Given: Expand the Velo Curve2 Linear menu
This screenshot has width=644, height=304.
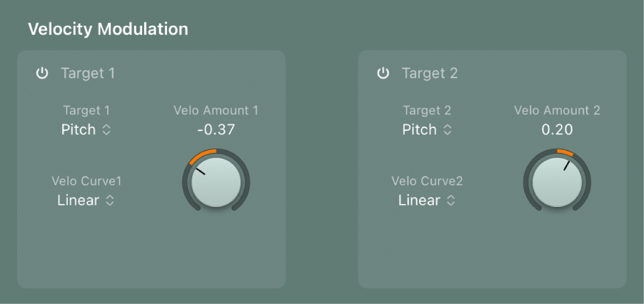Looking at the screenshot, I should tap(427, 201).
